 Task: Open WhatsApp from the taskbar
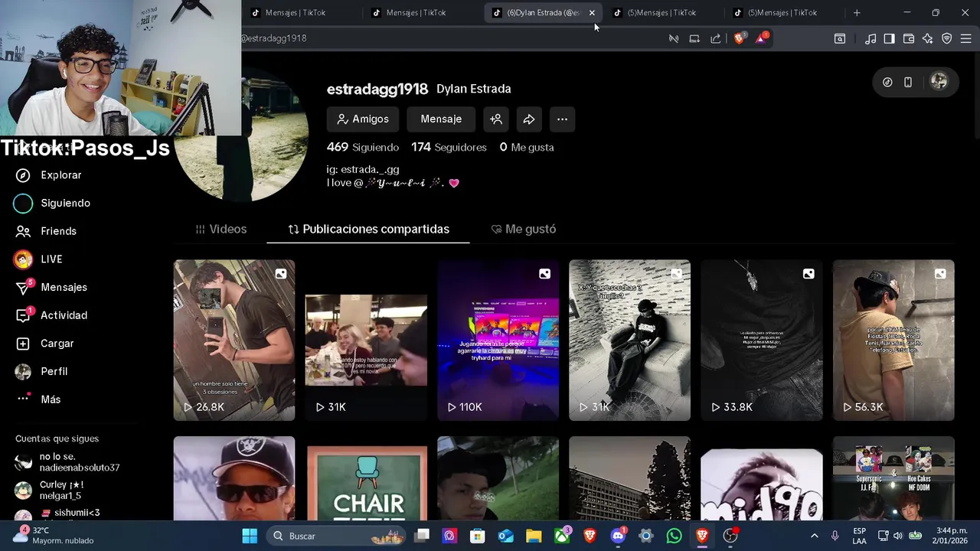click(x=675, y=536)
